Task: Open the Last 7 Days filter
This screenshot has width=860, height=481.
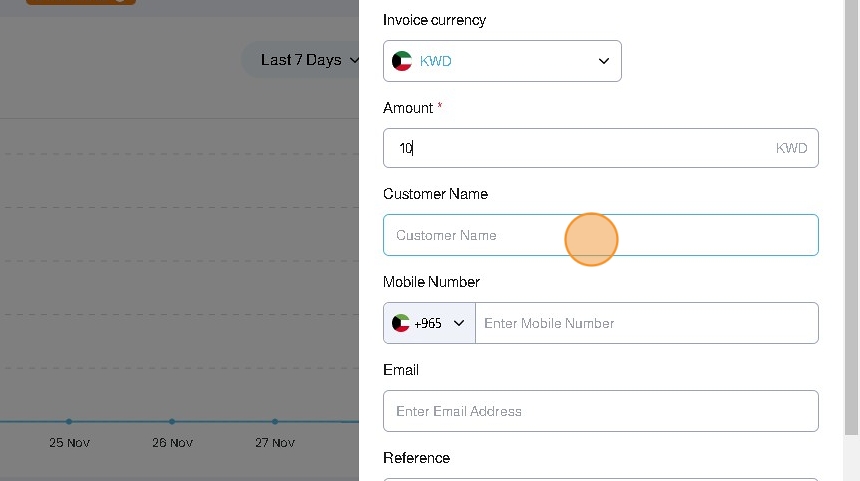Action: [x=301, y=60]
